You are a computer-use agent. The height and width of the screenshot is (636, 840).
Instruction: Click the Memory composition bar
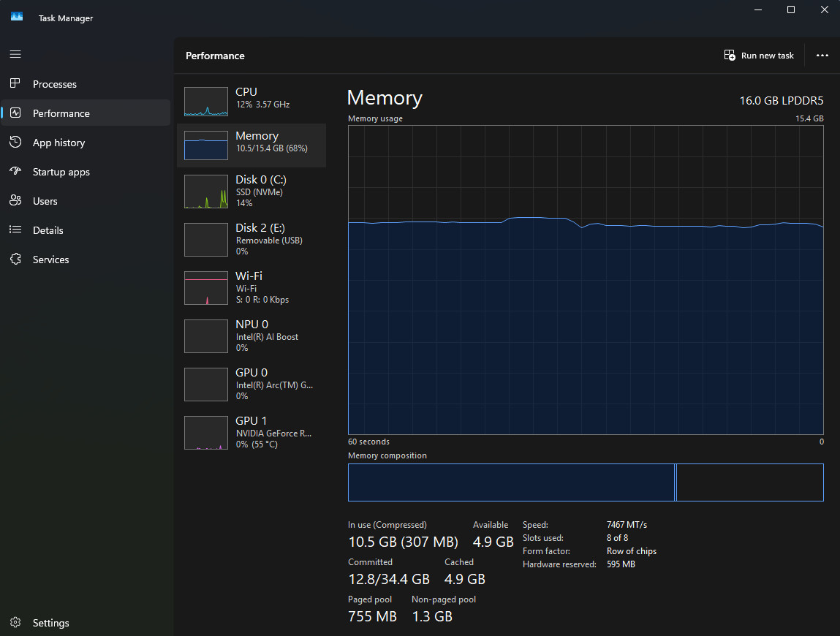pos(586,482)
